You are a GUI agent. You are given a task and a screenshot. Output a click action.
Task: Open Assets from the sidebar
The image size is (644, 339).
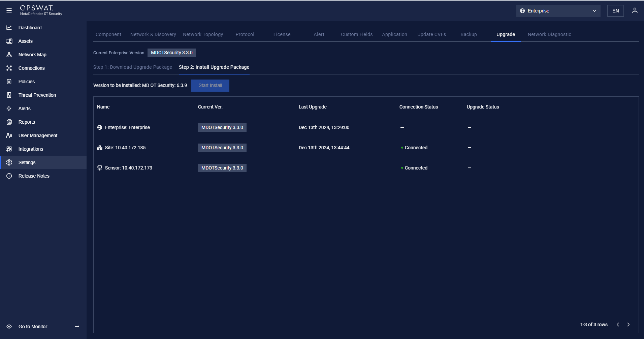click(26, 41)
